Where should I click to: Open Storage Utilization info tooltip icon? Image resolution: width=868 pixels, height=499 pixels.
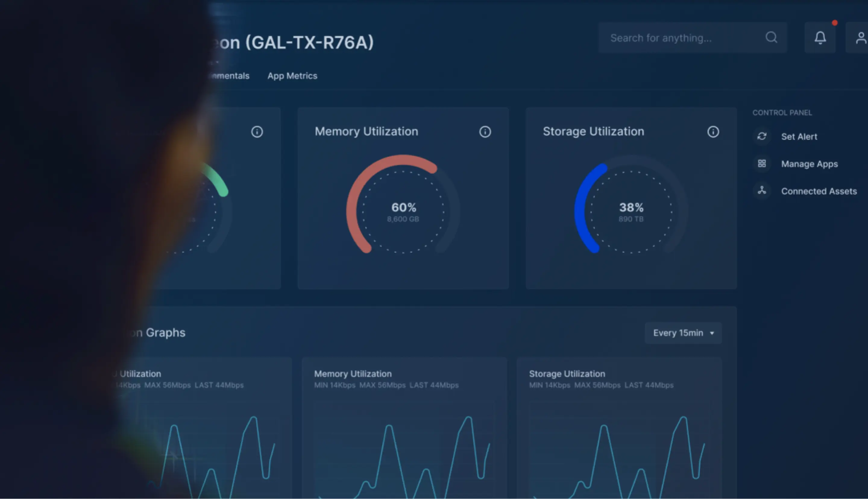pyautogui.click(x=713, y=131)
